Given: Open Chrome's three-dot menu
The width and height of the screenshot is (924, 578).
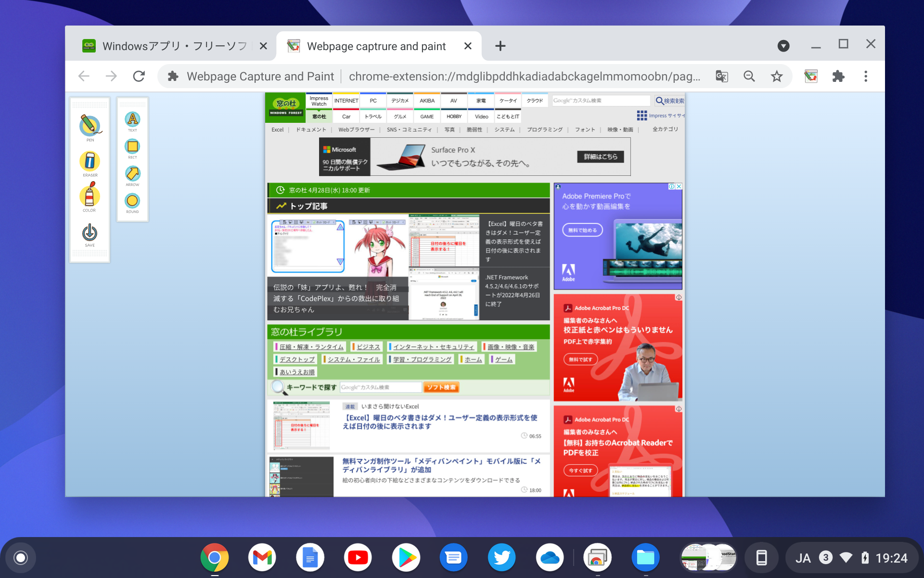Looking at the screenshot, I should (866, 76).
